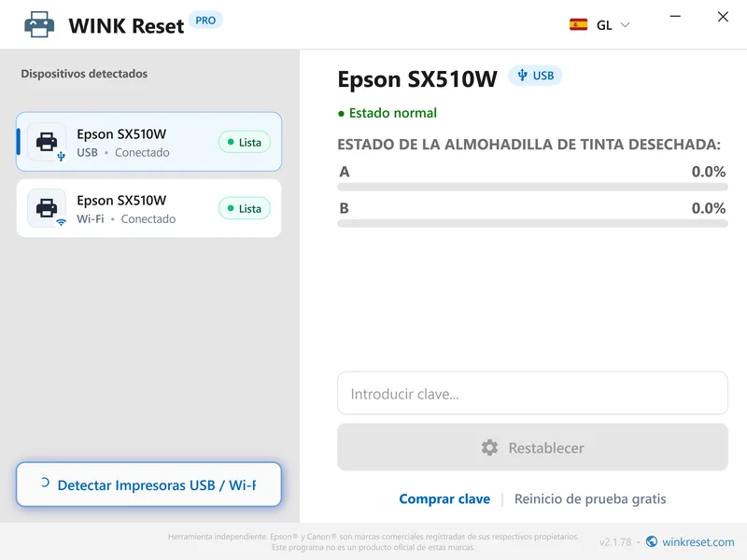Click the Spanish flag icon
The height and width of the screenshot is (560, 747).
click(x=578, y=24)
